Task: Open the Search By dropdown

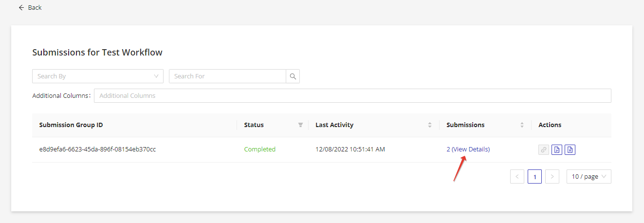Action: 98,76
